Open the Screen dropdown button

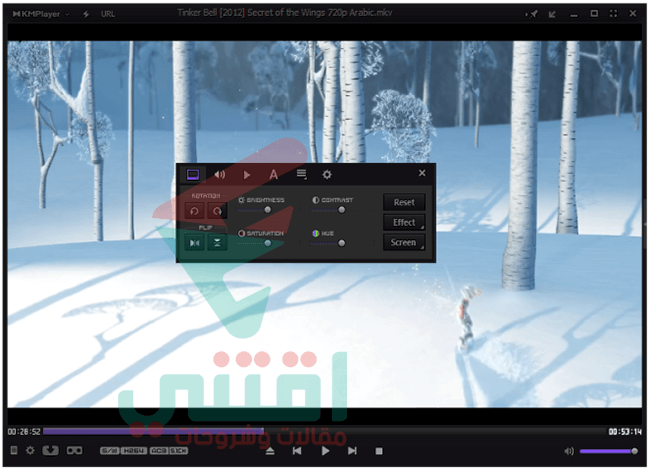point(404,242)
